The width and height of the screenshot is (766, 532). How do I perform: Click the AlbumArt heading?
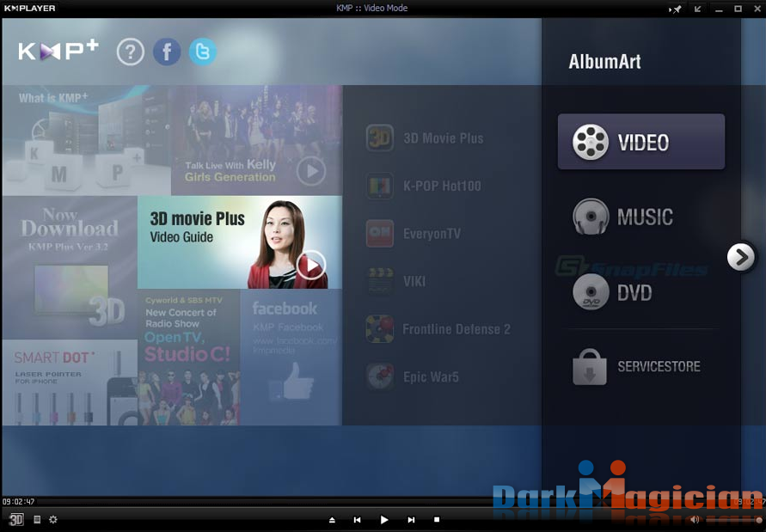[604, 62]
